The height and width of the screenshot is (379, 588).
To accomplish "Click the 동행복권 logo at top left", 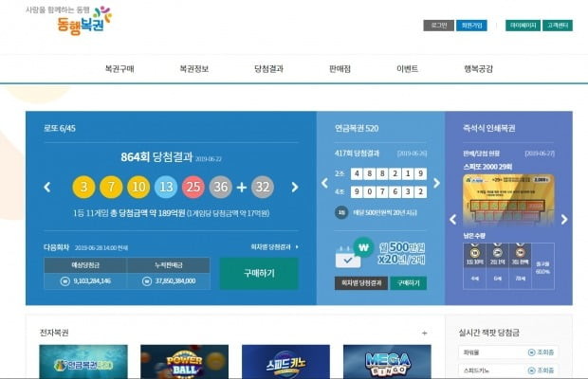I will (x=82, y=18).
